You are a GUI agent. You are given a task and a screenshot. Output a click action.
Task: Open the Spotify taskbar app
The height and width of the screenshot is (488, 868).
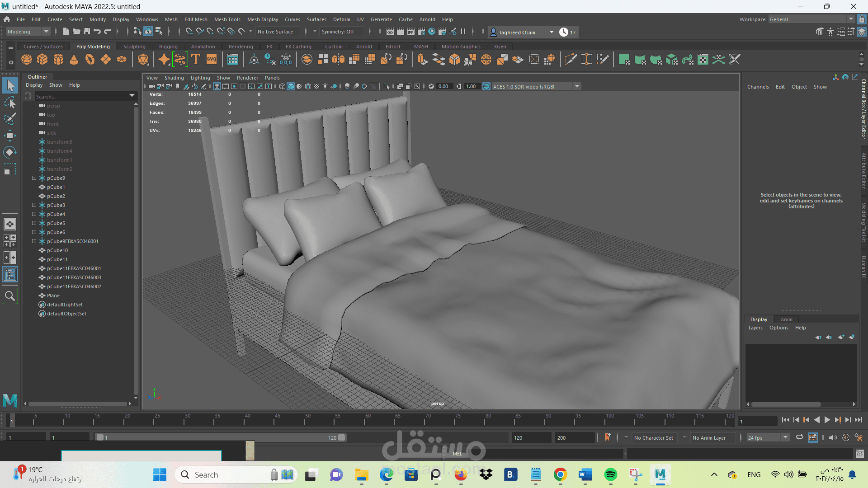(610, 474)
